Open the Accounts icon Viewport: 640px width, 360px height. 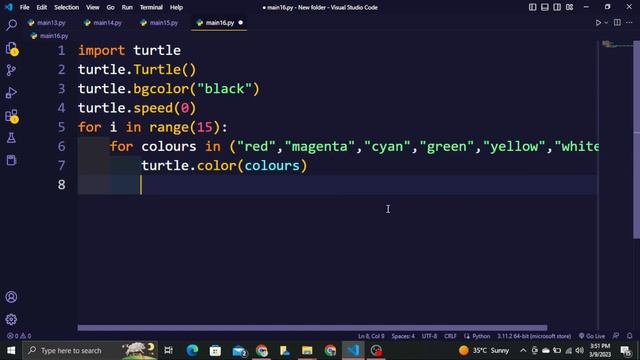click(x=11, y=297)
